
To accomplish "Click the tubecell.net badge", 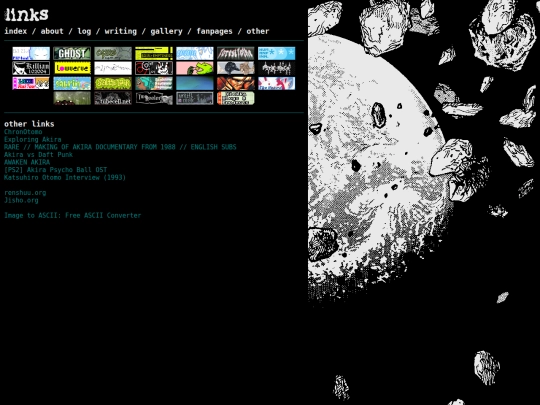I will click(x=113, y=98).
